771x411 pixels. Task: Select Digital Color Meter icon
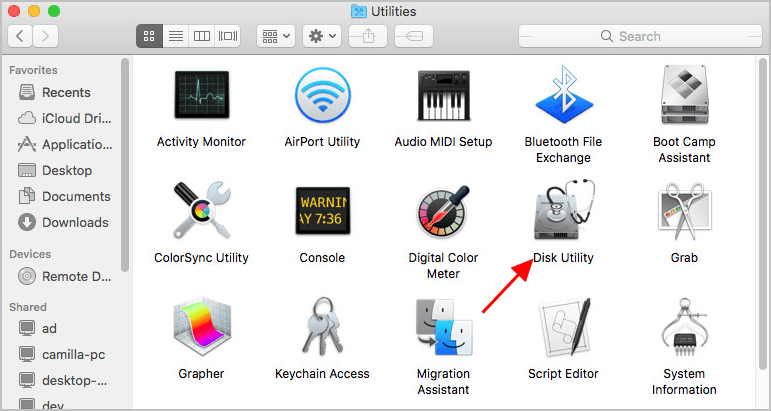point(444,211)
